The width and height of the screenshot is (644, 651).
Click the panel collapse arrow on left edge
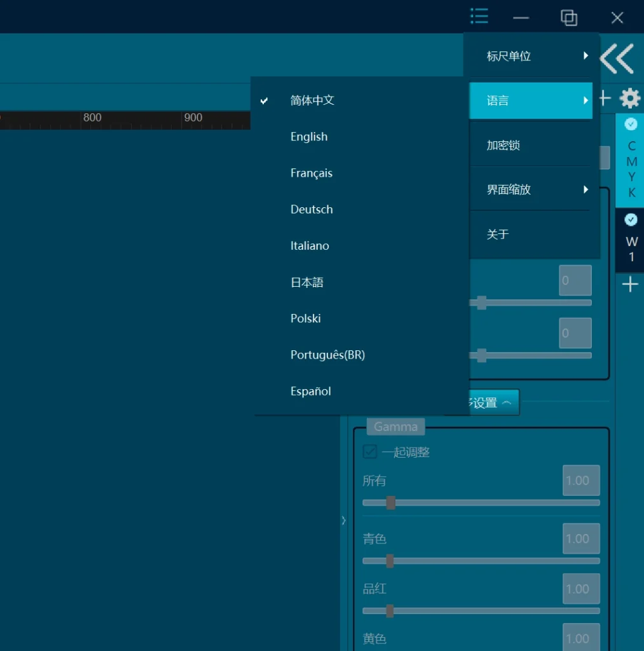344,520
